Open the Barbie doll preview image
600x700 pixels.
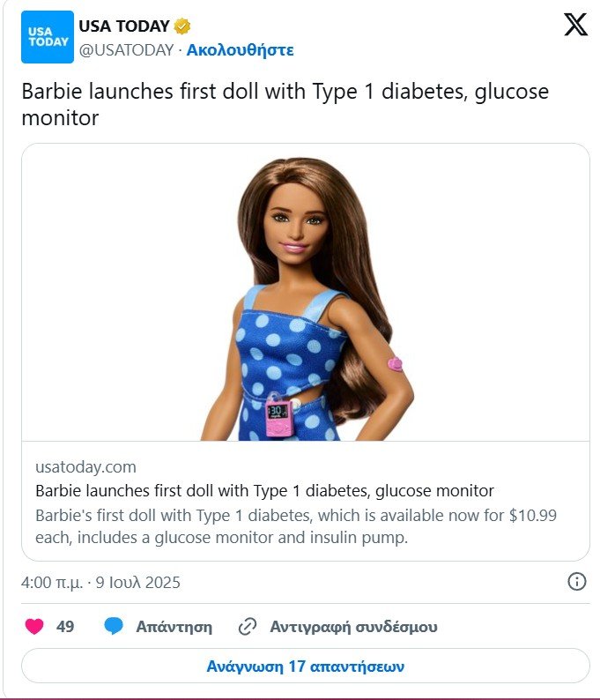[x=306, y=293]
